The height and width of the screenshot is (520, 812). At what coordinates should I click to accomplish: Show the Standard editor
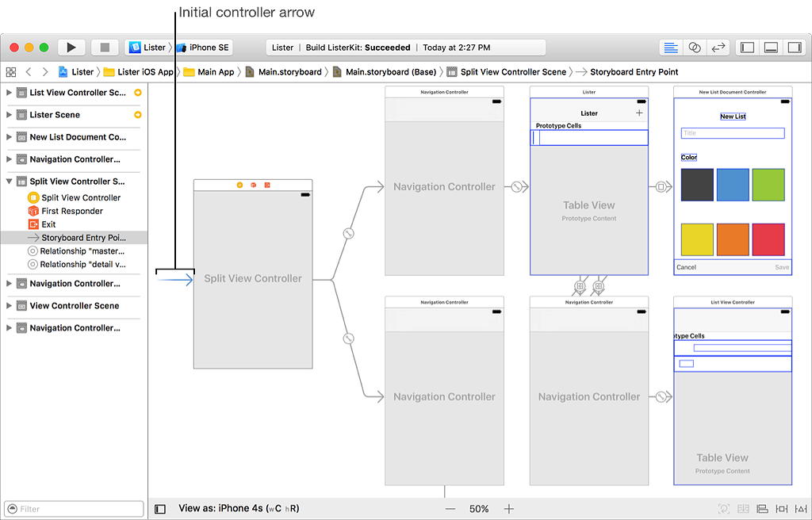tap(671, 47)
